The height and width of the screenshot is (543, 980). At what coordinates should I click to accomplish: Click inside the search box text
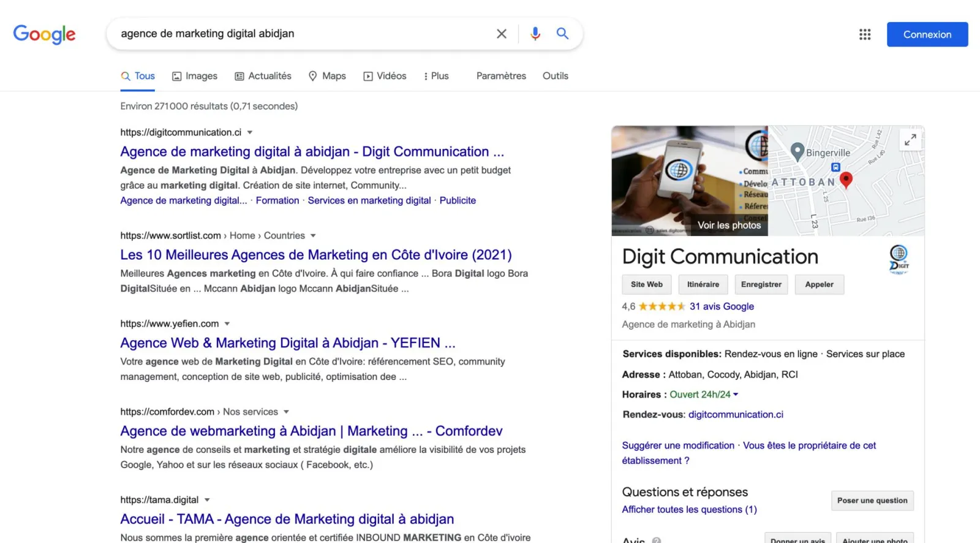click(208, 34)
